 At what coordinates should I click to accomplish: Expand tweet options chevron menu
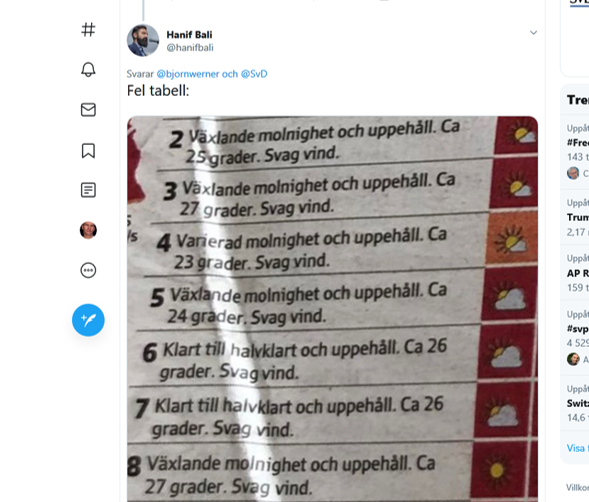pos(533,33)
